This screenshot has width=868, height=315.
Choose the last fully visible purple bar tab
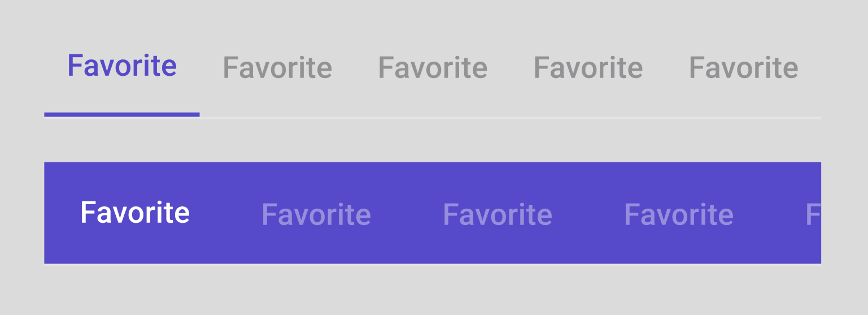(679, 215)
